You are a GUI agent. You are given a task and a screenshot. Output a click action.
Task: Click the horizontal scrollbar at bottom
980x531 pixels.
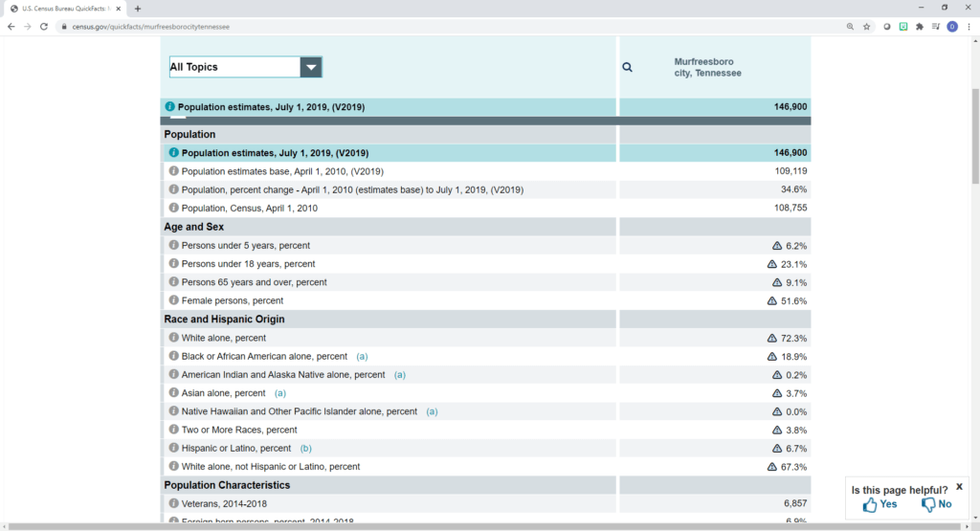(x=485, y=526)
